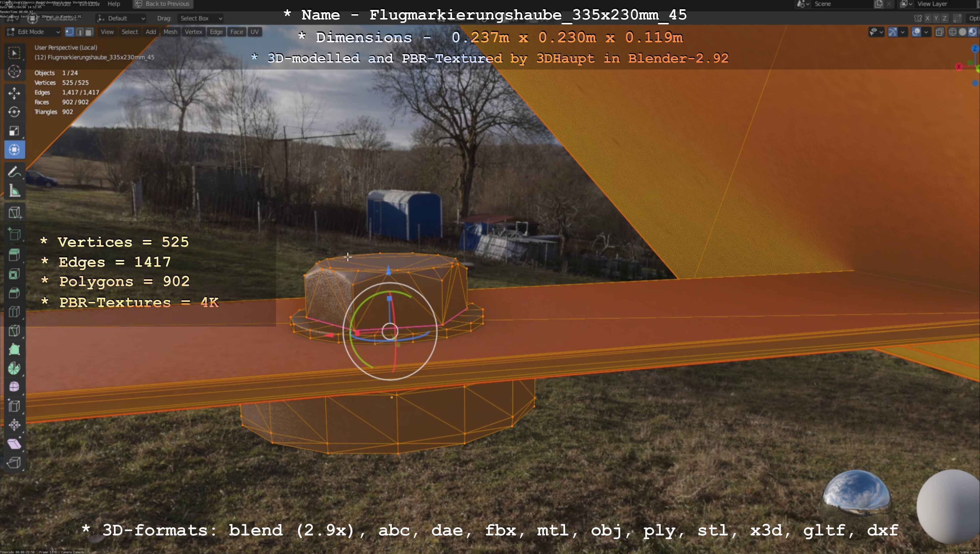Select the Rotate tool
The height and width of the screenshot is (554, 980).
[x=14, y=112]
